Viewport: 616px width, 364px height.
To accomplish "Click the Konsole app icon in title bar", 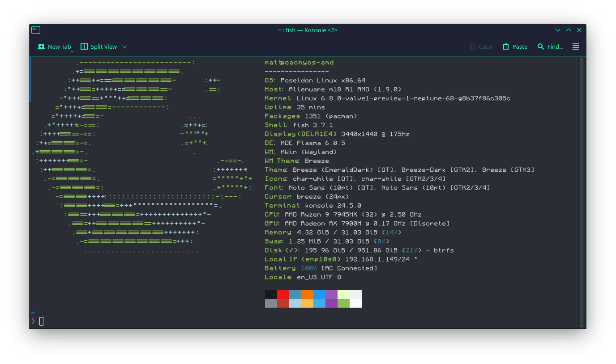I will tap(36, 30).
